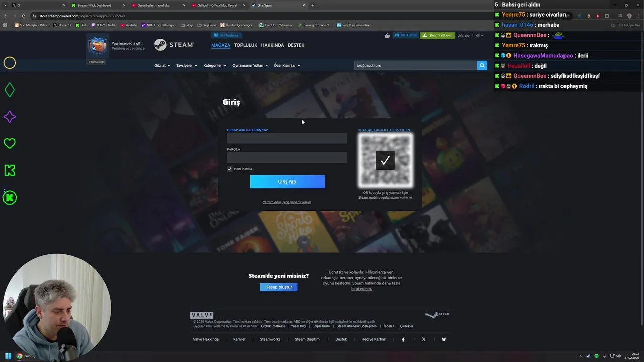644x362 pixels.
Task: Open the Chrome three-dot menu
Action: 638,16
